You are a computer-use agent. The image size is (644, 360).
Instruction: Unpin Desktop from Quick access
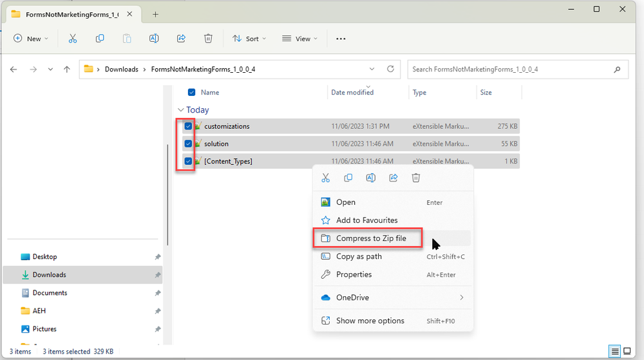[x=158, y=257]
